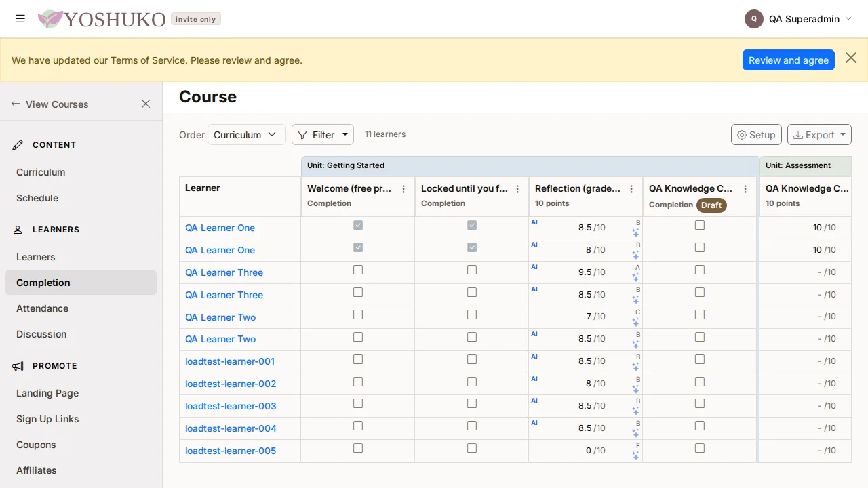Check Locked lesson completion for loadtest-learner-005
Screen dimensions: 868x488
(x=472, y=448)
